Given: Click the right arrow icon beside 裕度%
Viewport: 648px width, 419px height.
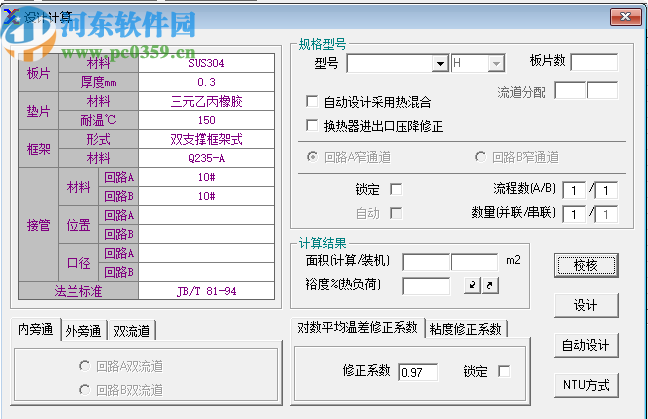Looking at the screenshot, I should point(490,285).
